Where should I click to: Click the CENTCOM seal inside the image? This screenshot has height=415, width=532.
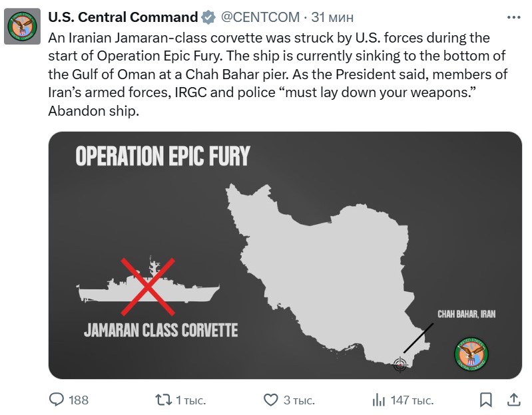click(471, 354)
